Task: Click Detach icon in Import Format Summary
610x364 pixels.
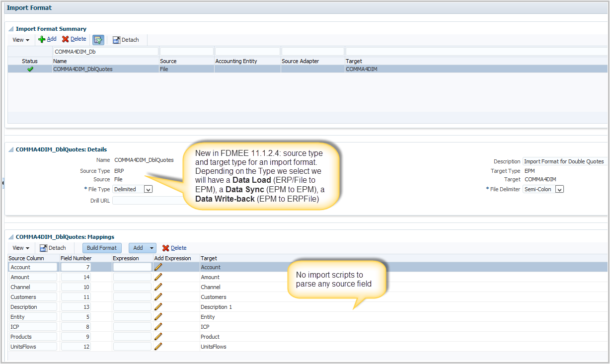Action: pyautogui.click(x=117, y=40)
